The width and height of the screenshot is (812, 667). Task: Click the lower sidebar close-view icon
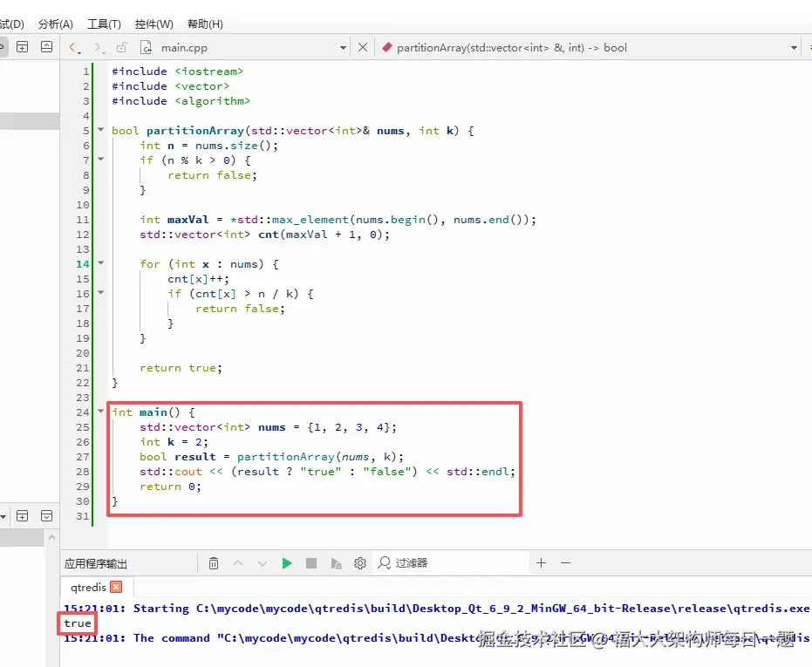46,516
